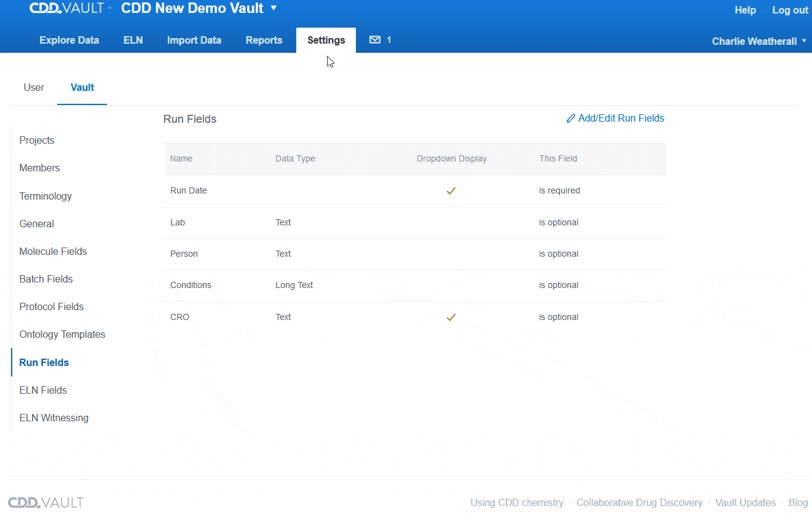Open the Charlie Weatherall user menu arrow
Viewport: 812px width, 522px height.
(804, 41)
